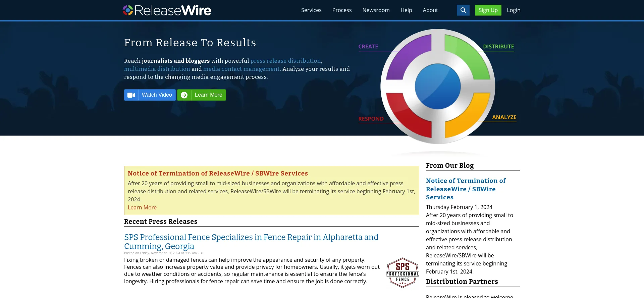Open the Process menu
The width and height of the screenshot is (644, 298).
tap(342, 10)
